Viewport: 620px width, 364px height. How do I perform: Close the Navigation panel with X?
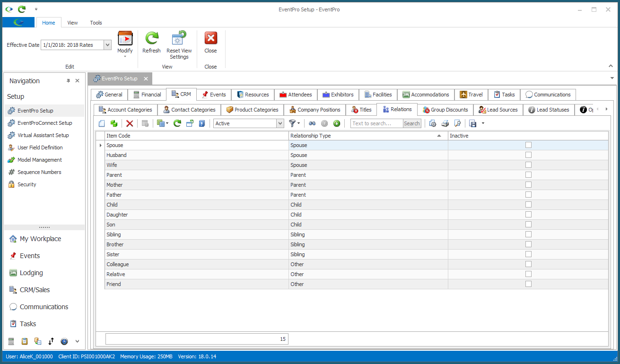(78, 81)
